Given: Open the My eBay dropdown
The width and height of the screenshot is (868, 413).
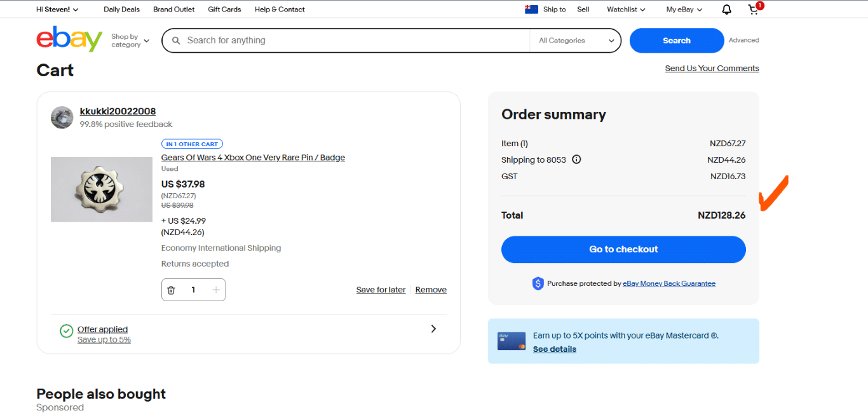Looking at the screenshot, I should tap(684, 10).
